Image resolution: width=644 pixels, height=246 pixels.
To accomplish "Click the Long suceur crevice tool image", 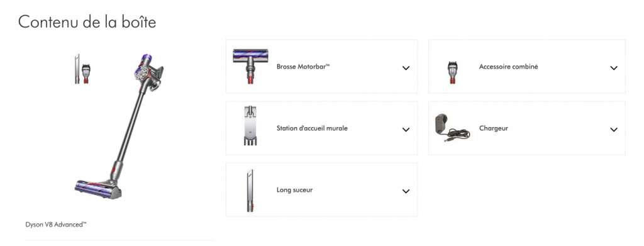I will [x=250, y=191].
